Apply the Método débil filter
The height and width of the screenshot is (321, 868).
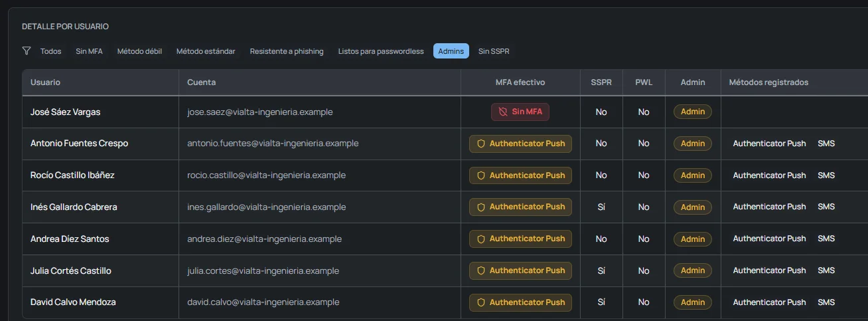tap(139, 51)
